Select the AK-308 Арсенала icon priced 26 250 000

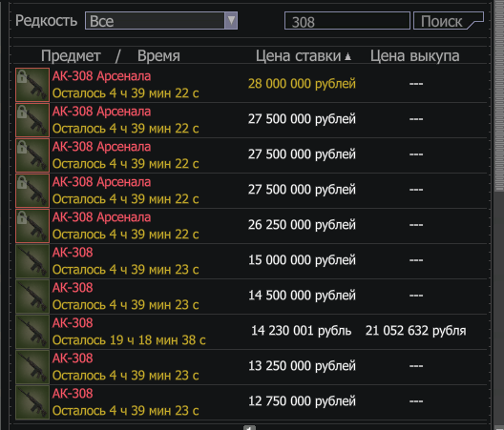click(32, 226)
